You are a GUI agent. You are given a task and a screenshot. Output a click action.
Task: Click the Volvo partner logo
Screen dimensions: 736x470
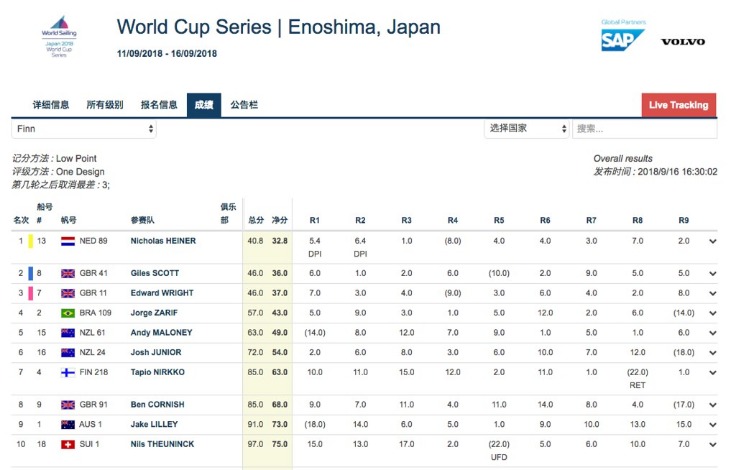(682, 41)
